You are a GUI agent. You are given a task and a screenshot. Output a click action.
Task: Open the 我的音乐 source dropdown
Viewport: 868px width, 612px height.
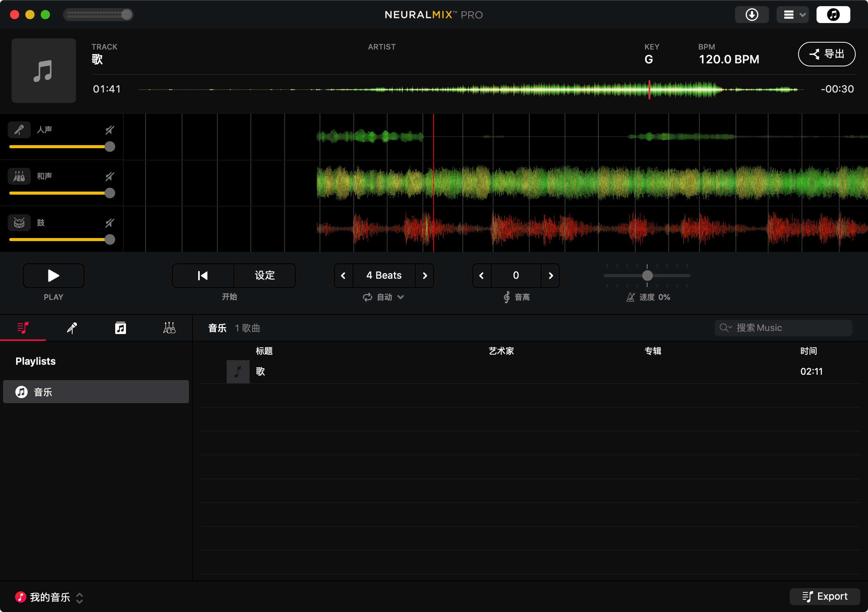(x=49, y=597)
